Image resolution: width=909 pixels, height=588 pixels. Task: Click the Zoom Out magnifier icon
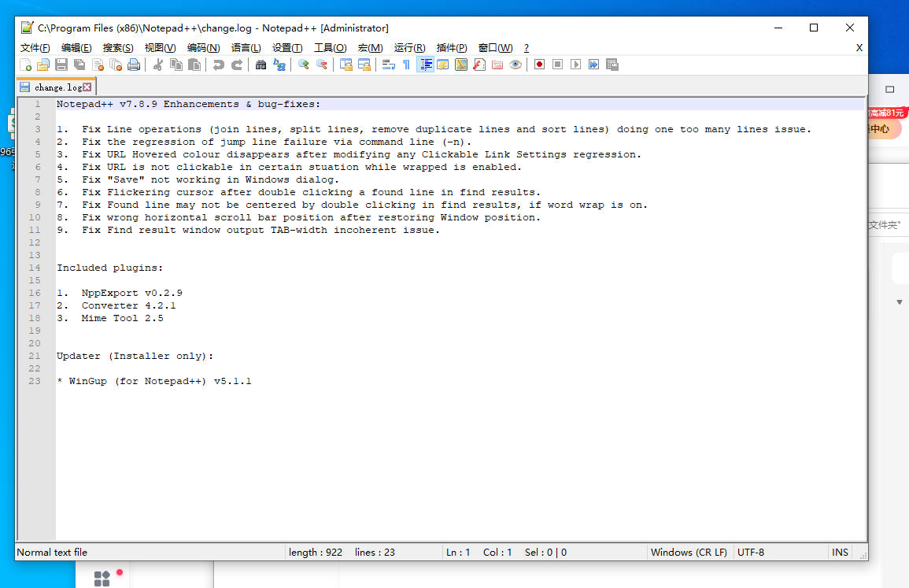click(x=321, y=65)
